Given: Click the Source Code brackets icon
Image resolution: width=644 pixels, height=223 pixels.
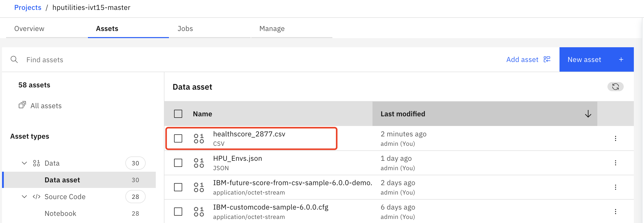Looking at the screenshot, I should pos(37,197).
